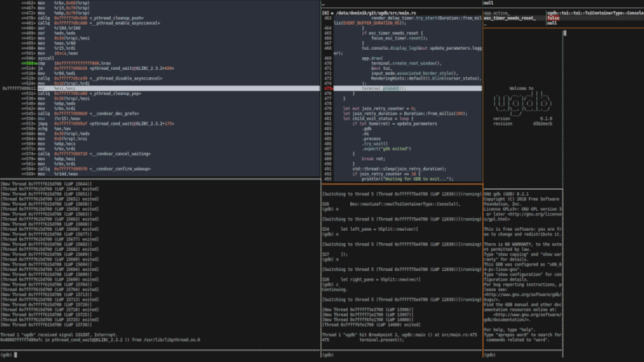Click the ugdb ASCII-art logo

point(522,104)
